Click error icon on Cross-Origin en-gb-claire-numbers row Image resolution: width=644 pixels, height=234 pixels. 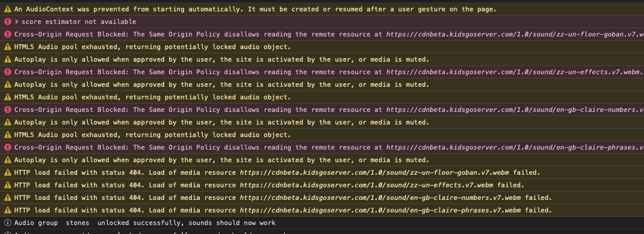(7, 110)
